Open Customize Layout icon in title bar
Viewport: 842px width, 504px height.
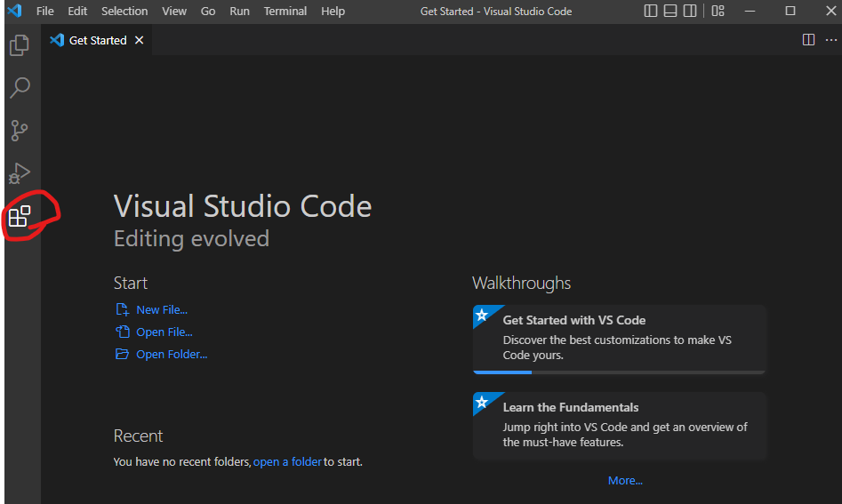click(x=718, y=11)
